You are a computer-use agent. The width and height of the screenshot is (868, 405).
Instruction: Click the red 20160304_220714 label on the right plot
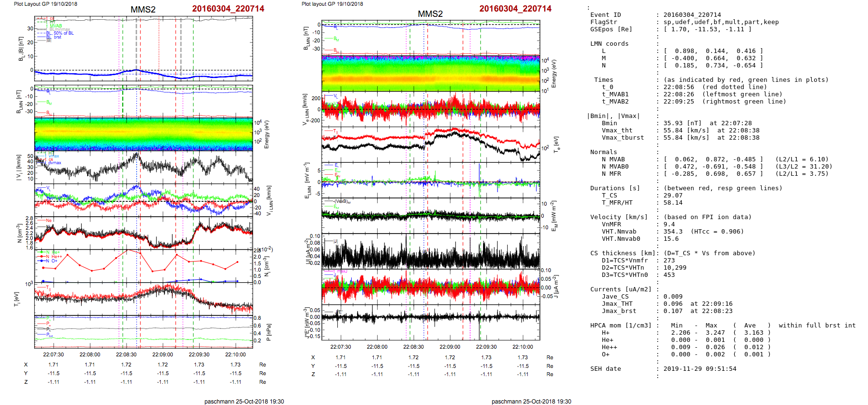point(515,9)
